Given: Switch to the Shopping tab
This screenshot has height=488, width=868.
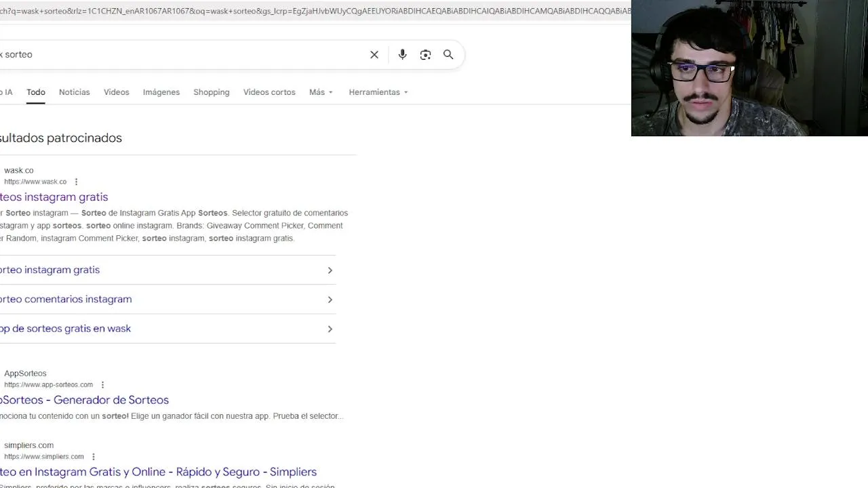Looking at the screenshot, I should coord(212,92).
